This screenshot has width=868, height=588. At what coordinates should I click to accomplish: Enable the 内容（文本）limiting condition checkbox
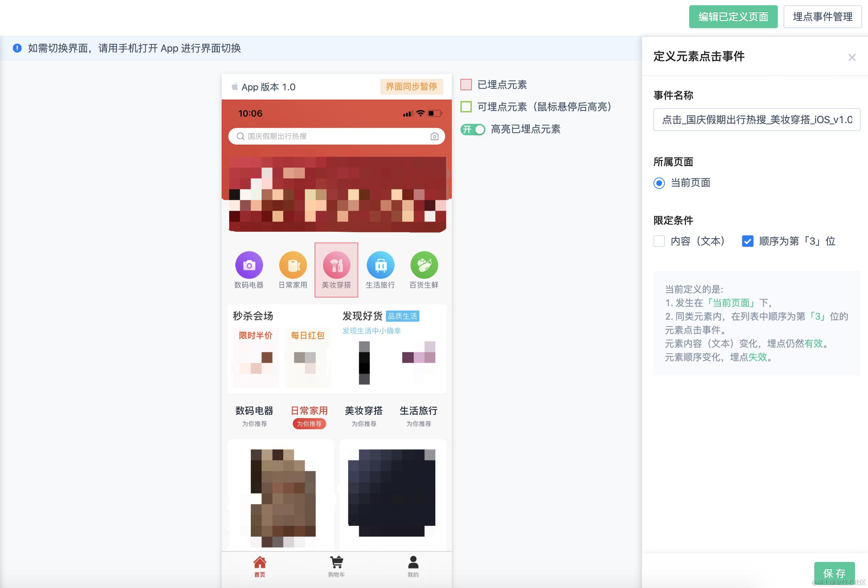click(x=659, y=242)
